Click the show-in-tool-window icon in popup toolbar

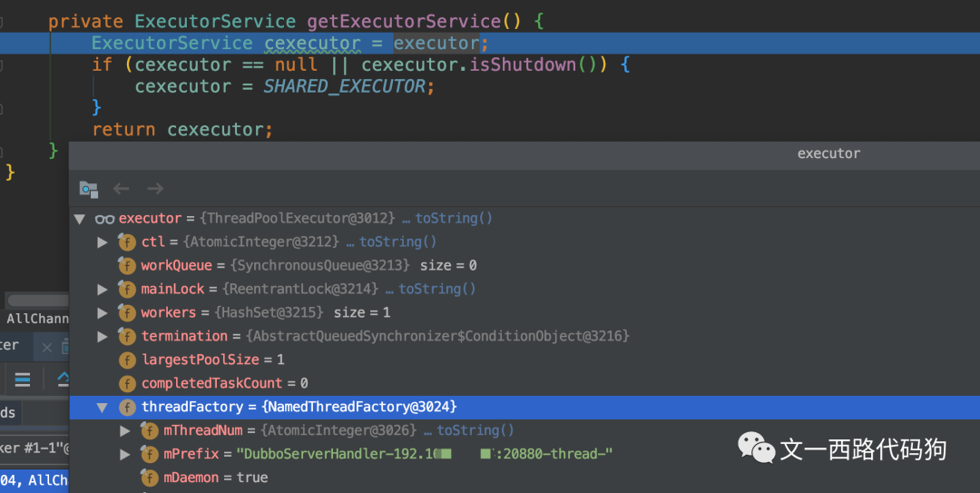click(88, 189)
